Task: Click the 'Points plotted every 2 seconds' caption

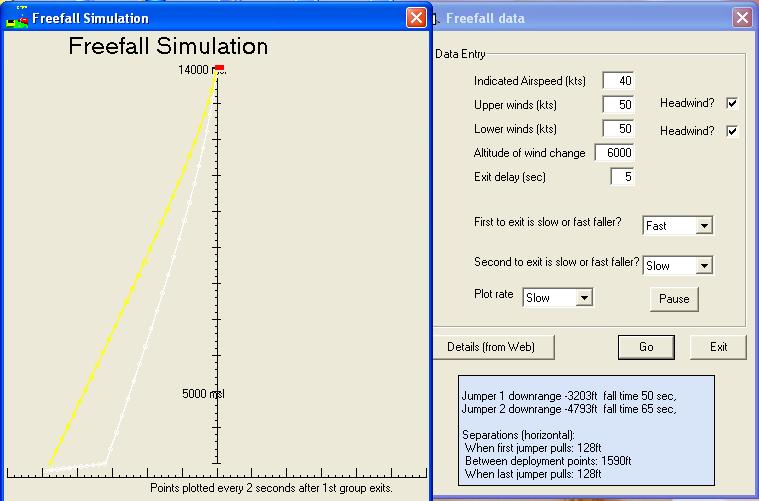Action: [271, 488]
